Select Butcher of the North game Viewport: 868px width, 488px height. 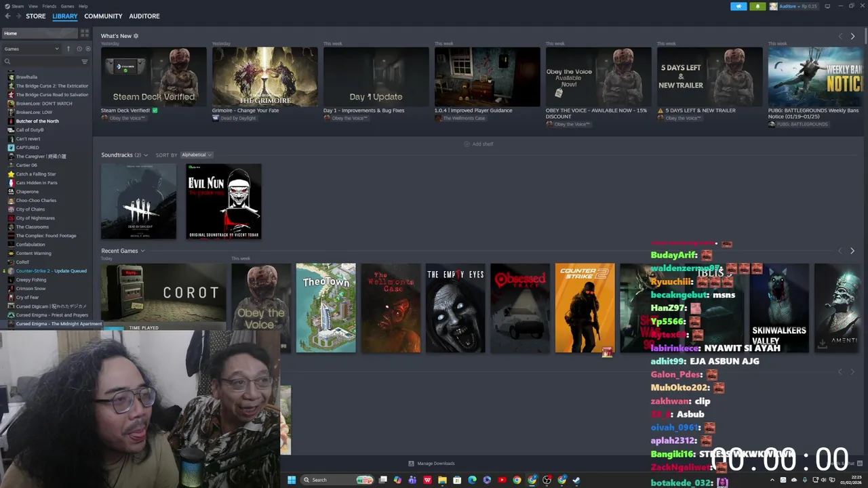click(37, 121)
